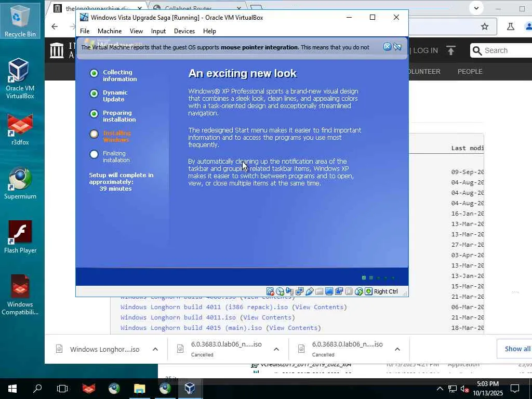Select the Oracle VM VirtualBox desktop shortcut

(x=20, y=79)
